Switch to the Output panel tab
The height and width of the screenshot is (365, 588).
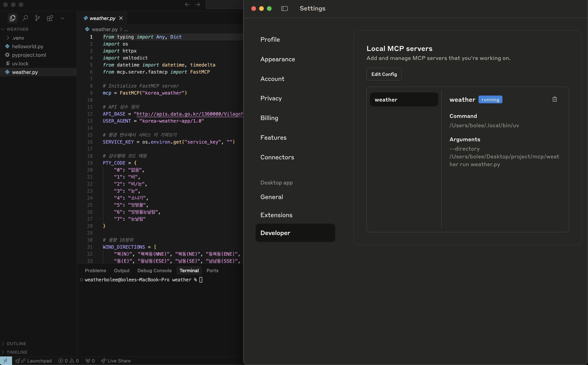click(122, 270)
